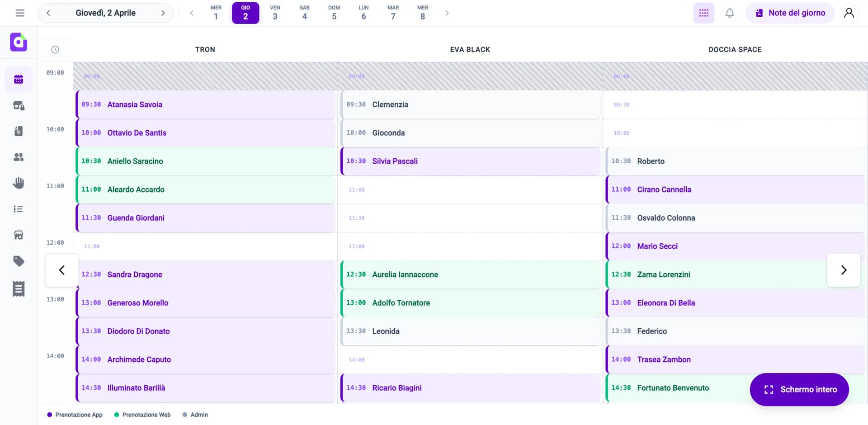Show previous week of dates
Screen dimensions: 868x425
coord(192,13)
